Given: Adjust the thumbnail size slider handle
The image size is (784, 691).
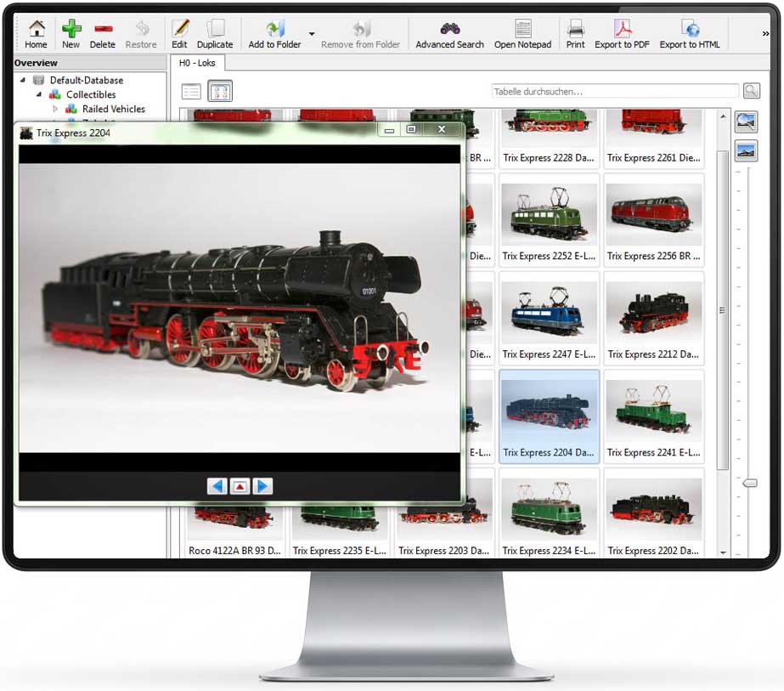Looking at the screenshot, I should pyautogui.click(x=749, y=483).
